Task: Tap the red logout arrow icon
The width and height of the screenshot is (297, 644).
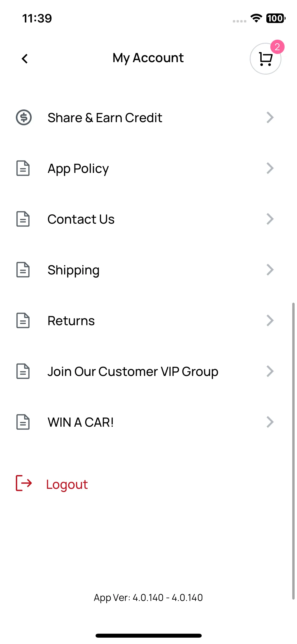Action: click(x=24, y=483)
